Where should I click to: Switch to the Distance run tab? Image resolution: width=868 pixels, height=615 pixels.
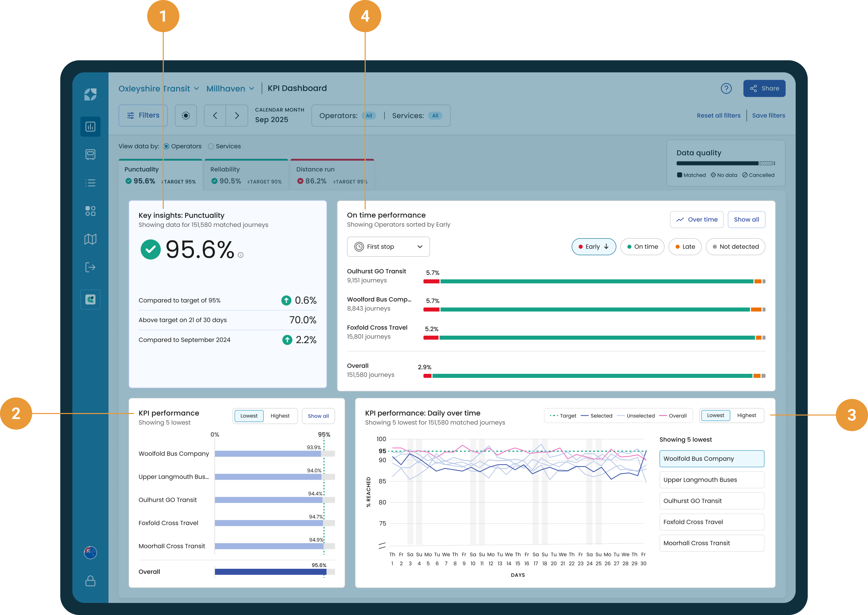tap(332, 175)
